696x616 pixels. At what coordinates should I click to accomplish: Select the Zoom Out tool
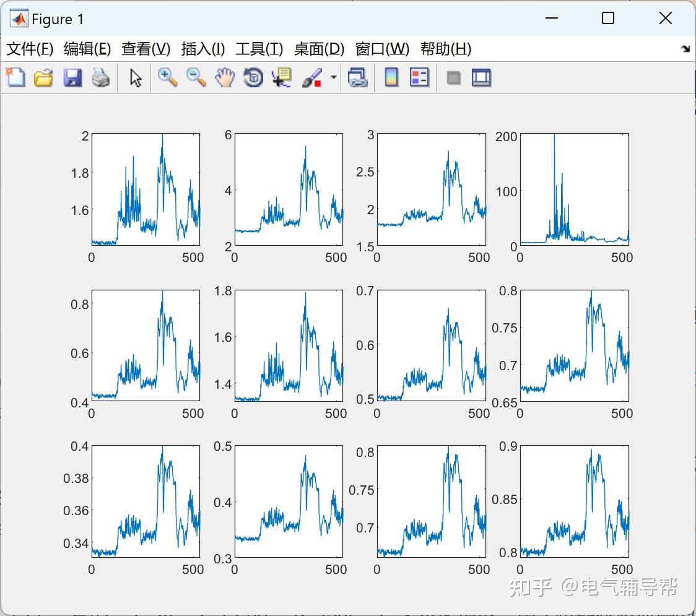(x=196, y=77)
